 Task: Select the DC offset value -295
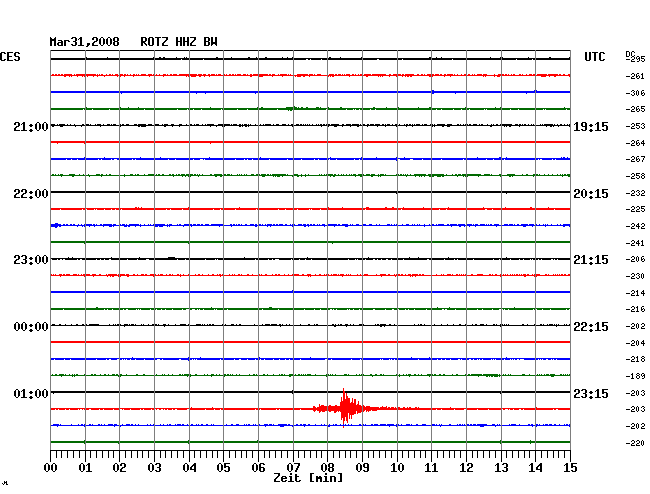pyautogui.click(x=635, y=59)
